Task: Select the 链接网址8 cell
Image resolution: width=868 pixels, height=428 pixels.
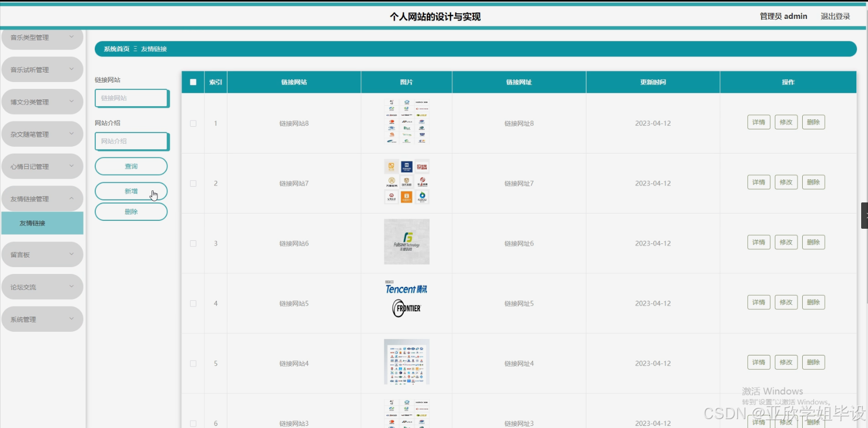Action: [519, 124]
